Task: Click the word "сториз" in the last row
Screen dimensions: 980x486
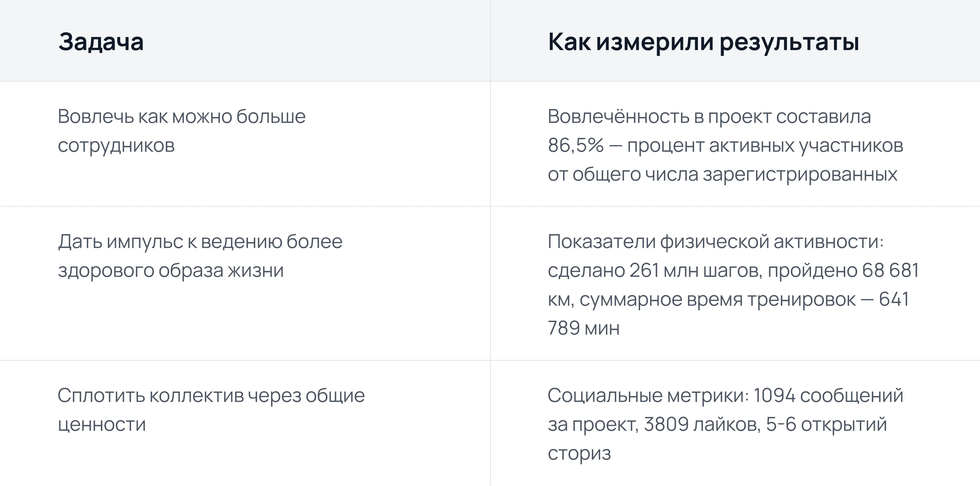Action: coord(579,453)
